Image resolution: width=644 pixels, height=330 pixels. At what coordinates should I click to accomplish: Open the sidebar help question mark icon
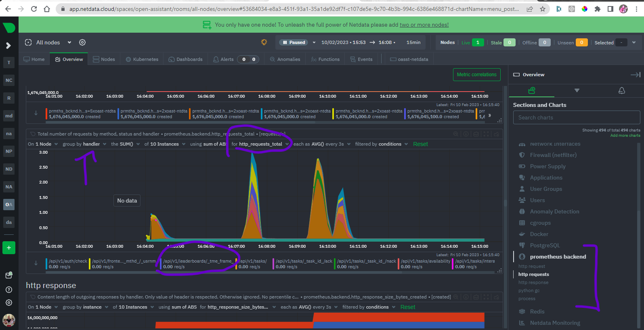point(9,290)
